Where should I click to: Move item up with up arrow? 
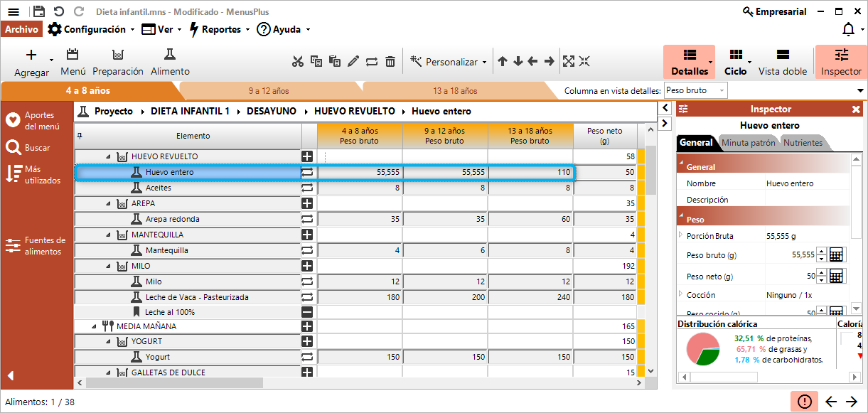[x=503, y=61]
